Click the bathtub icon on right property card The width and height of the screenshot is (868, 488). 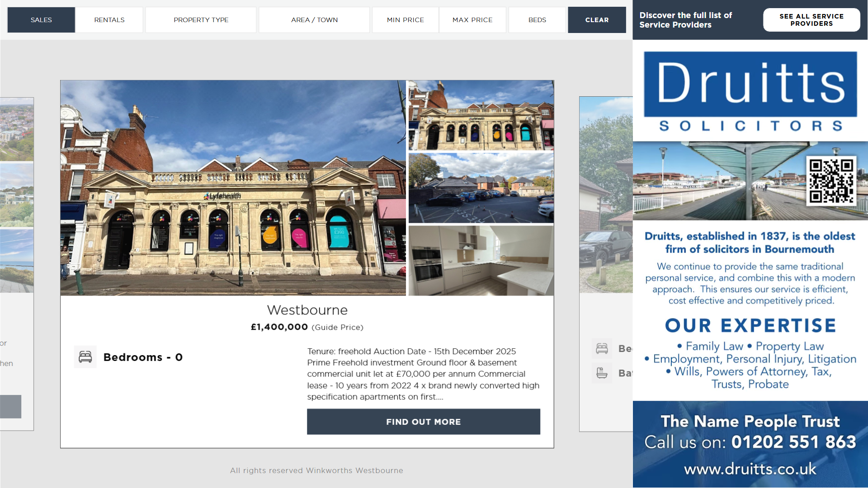[x=602, y=373]
